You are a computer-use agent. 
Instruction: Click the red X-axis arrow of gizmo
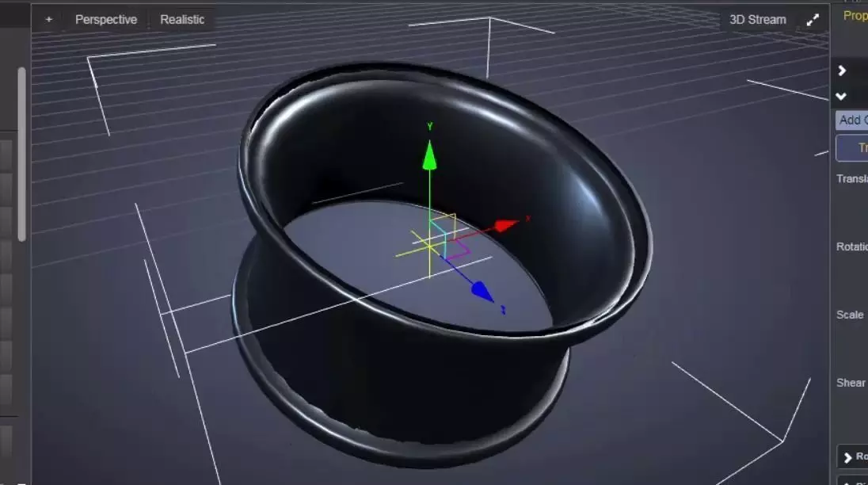click(505, 225)
